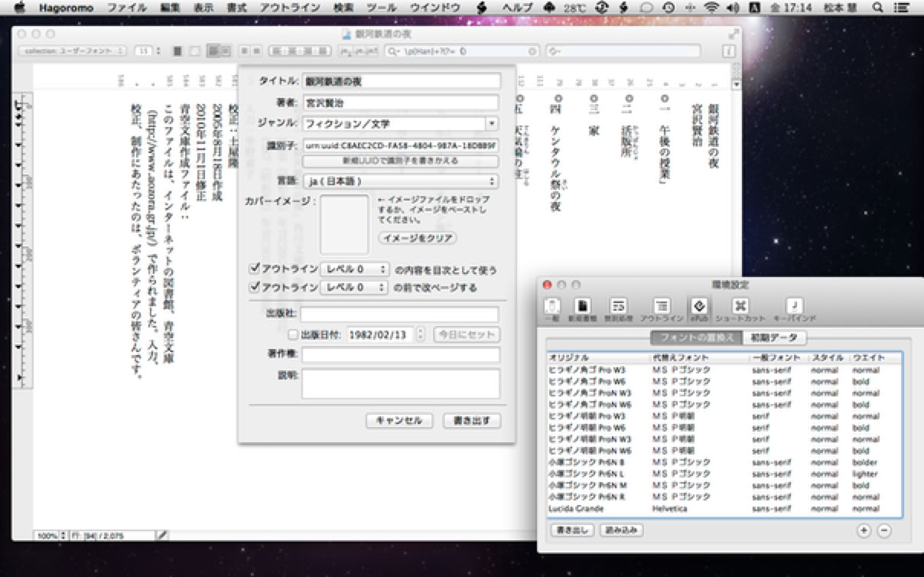Uncheck アウトライン 'の内容を目次として使う' checkbox
924x577 pixels.
(255, 269)
